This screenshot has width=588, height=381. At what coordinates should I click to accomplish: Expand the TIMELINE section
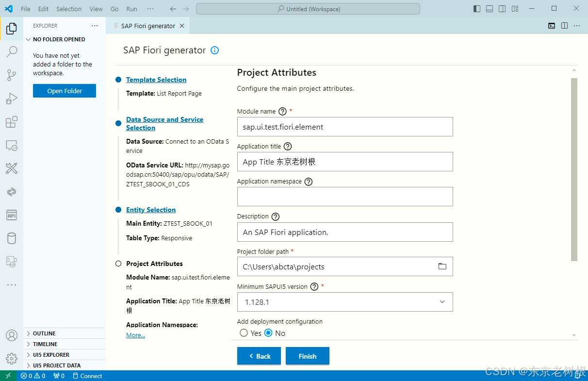point(65,344)
